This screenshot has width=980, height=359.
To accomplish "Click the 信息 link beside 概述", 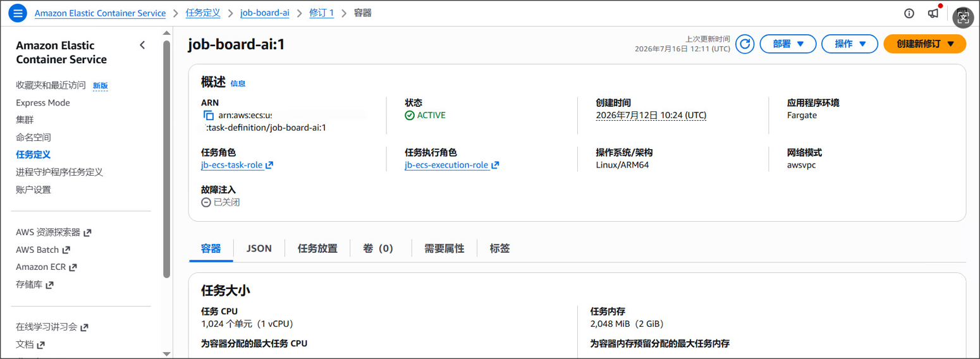I will click(x=238, y=83).
